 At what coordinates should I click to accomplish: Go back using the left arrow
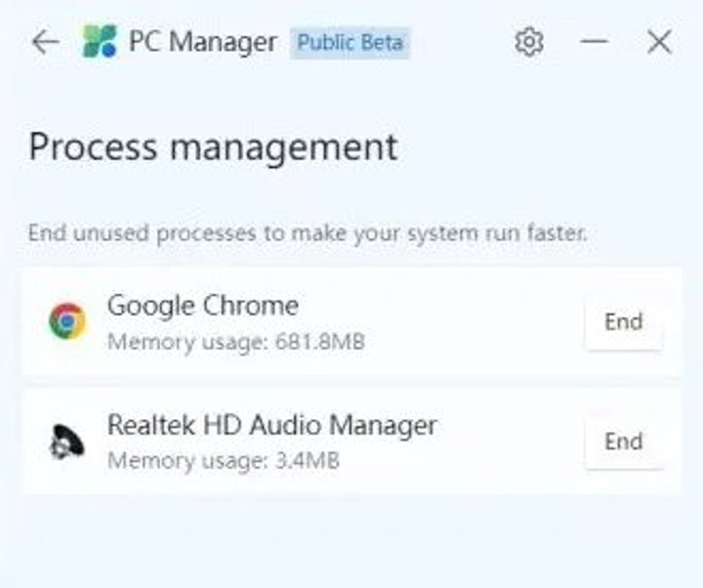[x=45, y=42]
